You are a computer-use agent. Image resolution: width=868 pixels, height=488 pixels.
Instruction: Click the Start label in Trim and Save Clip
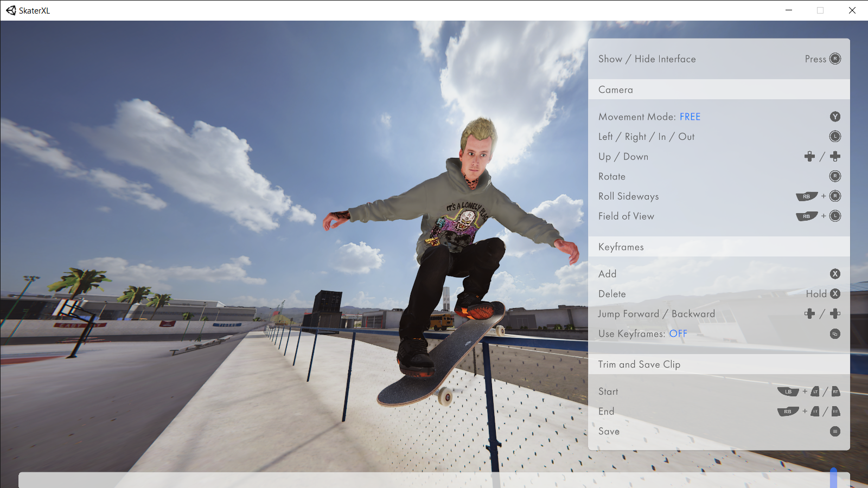tap(608, 391)
